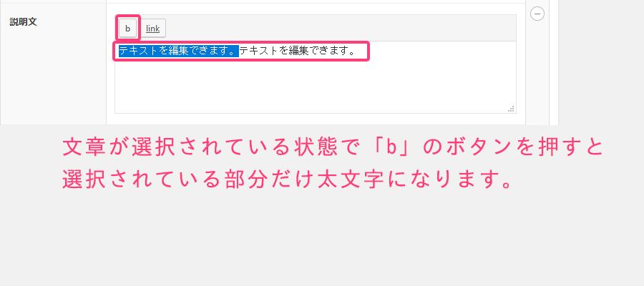644x286 pixels.
Task: Click empty gray quicktags toolbar beside link
Action: point(341,29)
